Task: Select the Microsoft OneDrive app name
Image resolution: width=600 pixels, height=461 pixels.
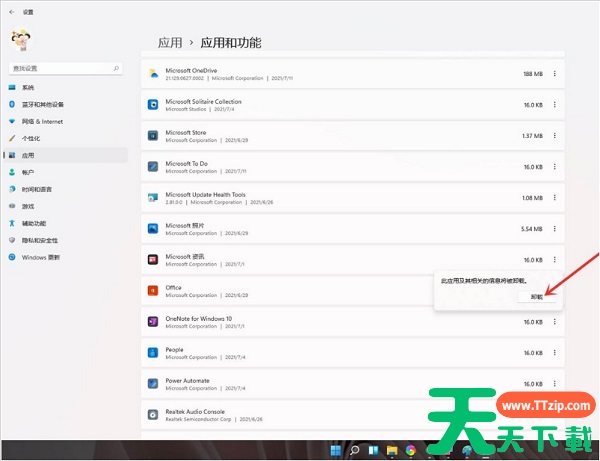Action: (191, 70)
